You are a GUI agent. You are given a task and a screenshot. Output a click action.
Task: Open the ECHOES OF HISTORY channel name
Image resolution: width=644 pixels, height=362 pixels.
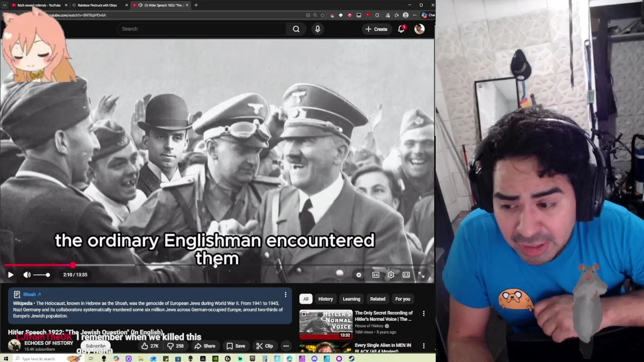49,343
